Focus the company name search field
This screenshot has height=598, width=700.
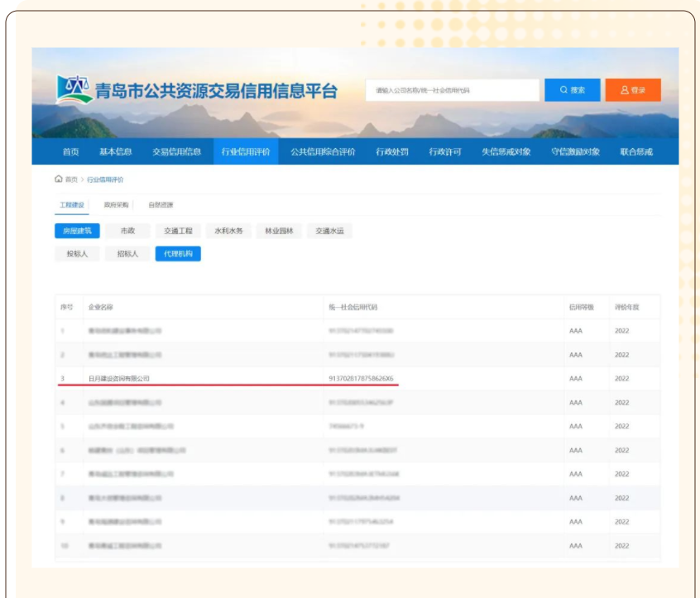(x=452, y=90)
